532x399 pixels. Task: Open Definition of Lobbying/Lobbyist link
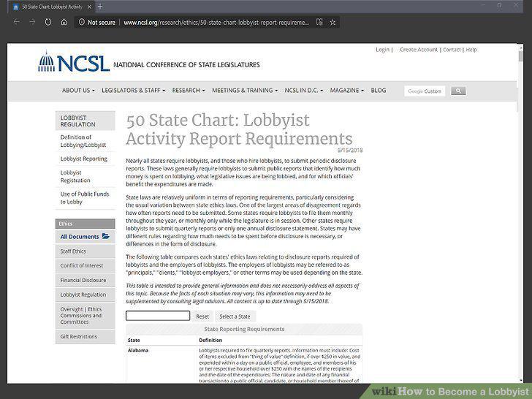click(83, 141)
